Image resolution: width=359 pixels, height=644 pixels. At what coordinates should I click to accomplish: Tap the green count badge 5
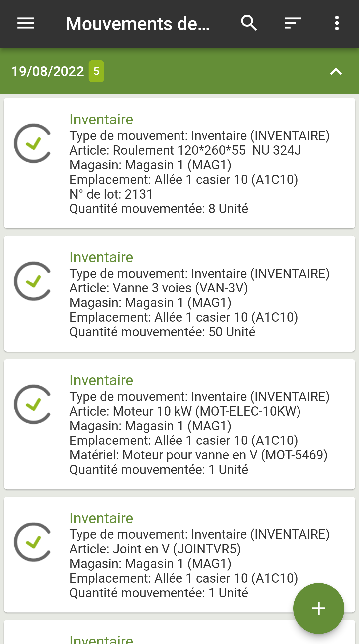(x=96, y=71)
